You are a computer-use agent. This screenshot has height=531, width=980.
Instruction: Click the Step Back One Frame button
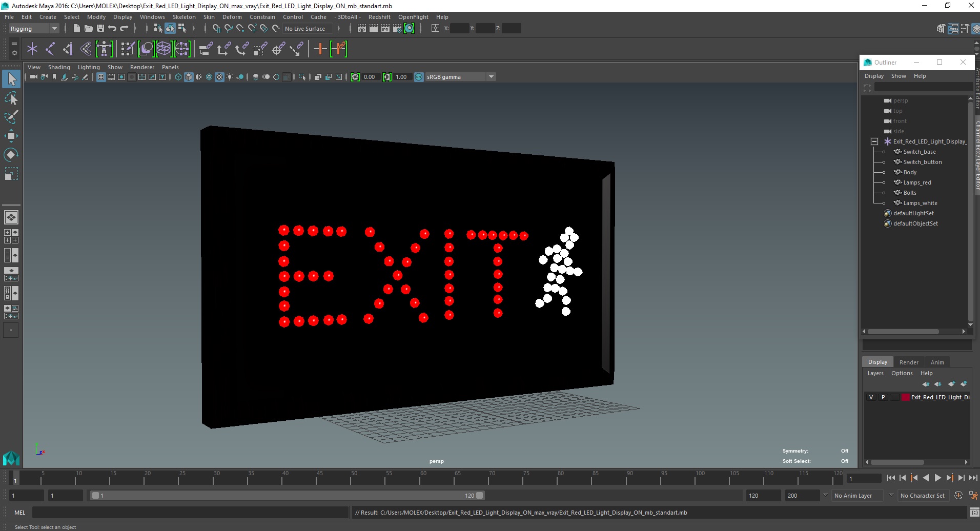[902, 478]
